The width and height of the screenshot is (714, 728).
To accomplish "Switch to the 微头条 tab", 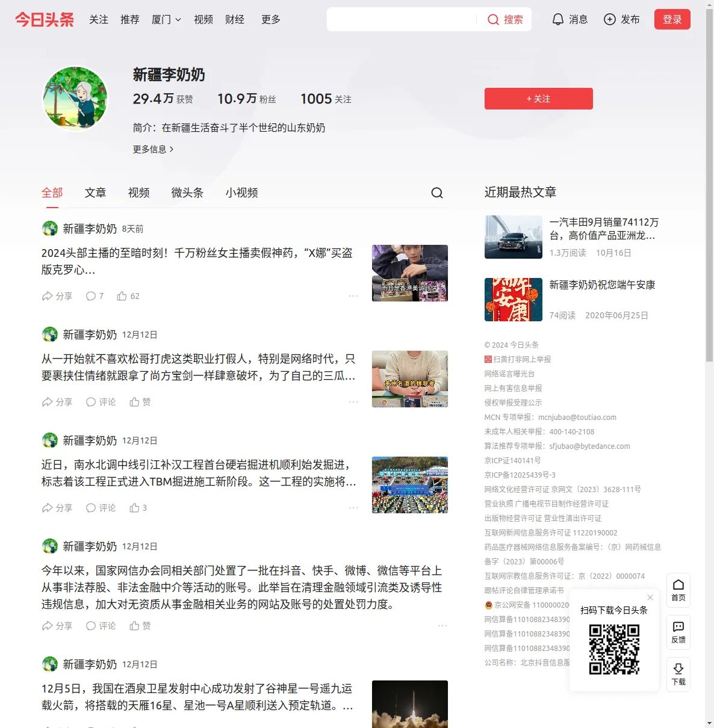I will tap(187, 193).
